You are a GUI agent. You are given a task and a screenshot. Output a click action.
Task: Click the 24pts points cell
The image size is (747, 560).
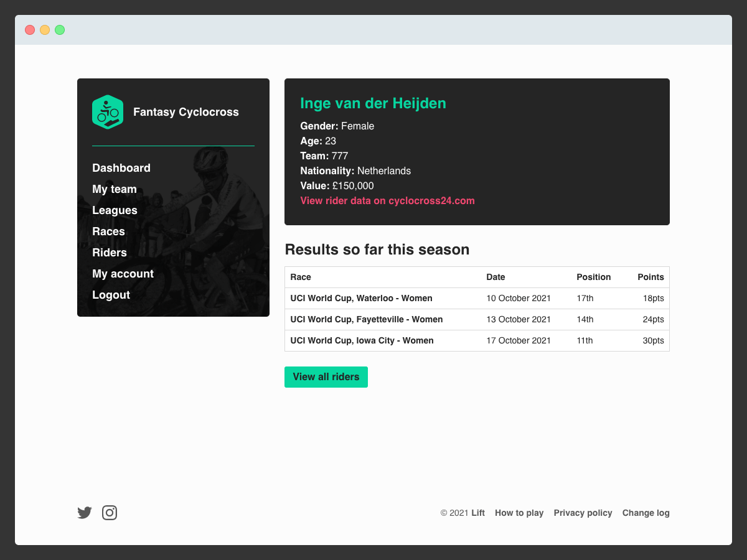click(x=654, y=320)
